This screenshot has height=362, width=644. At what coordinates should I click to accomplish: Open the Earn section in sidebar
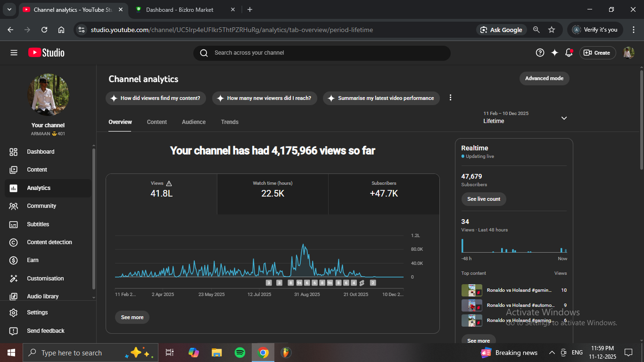pos(33,260)
